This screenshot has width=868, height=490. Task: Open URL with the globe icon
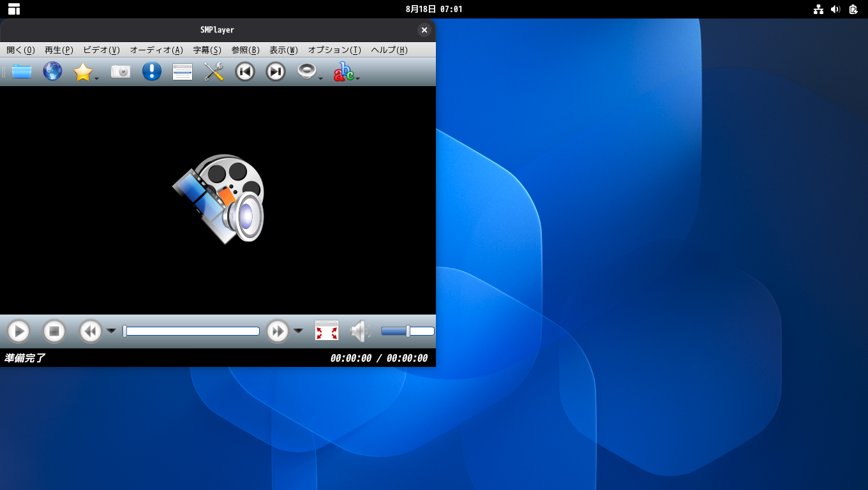(52, 71)
